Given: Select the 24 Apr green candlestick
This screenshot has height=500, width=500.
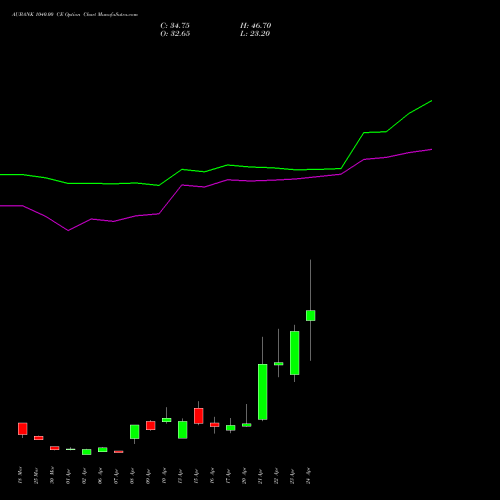Looking at the screenshot, I should tap(310, 315).
